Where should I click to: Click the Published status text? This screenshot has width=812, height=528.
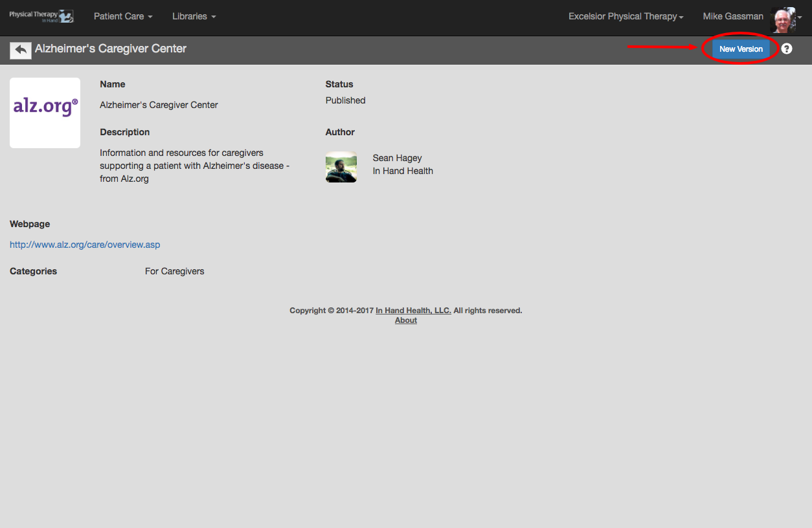[346, 100]
